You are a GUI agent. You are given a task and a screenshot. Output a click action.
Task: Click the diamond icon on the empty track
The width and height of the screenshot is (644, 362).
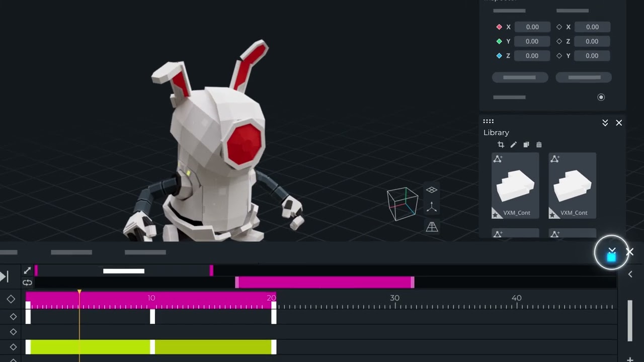point(14,332)
